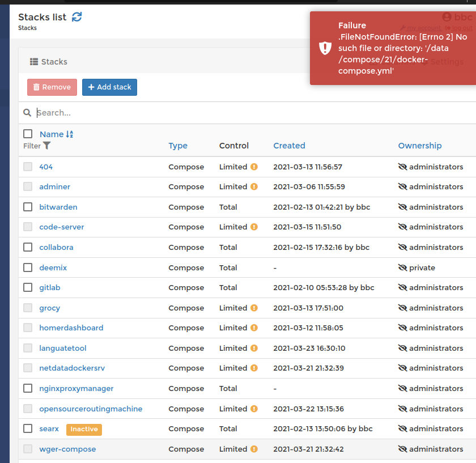Toggle the select-all checkbox in the header
This screenshot has width=476, height=463.
[x=27, y=134]
